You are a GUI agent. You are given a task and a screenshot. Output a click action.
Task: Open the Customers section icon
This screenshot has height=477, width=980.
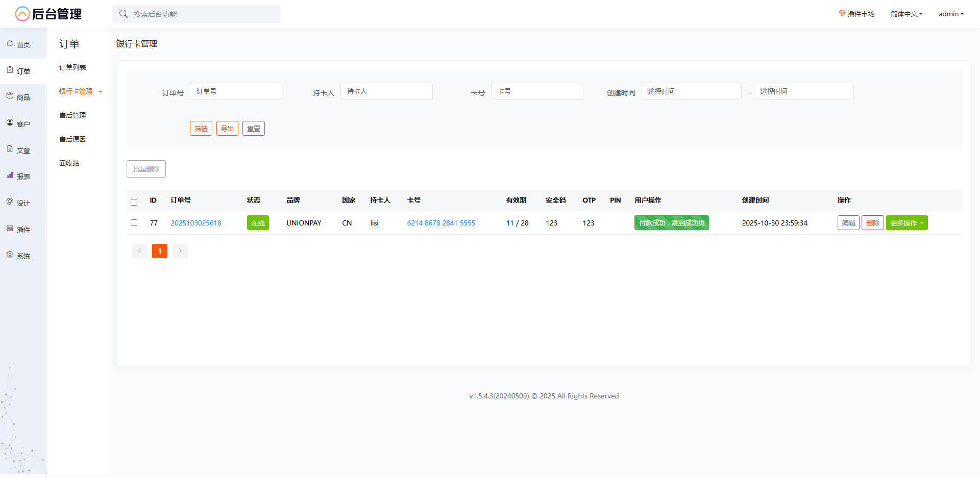(x=10, y=123)
